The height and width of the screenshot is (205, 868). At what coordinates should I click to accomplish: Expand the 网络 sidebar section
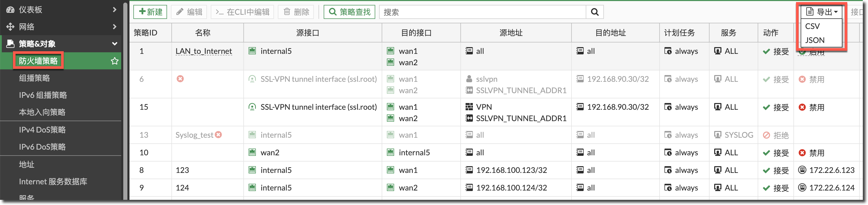[61, 27]
